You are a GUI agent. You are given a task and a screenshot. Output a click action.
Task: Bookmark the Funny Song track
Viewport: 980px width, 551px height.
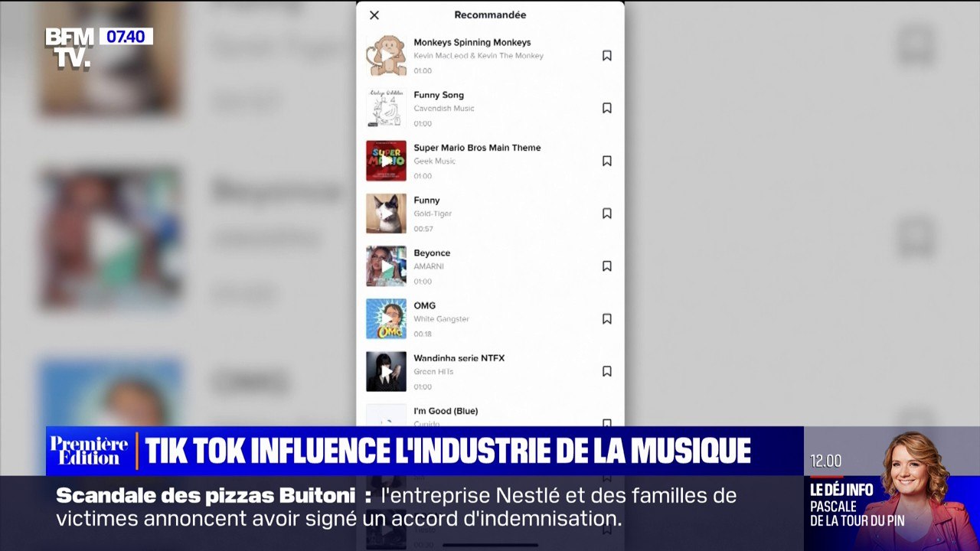tap(607, 109)
